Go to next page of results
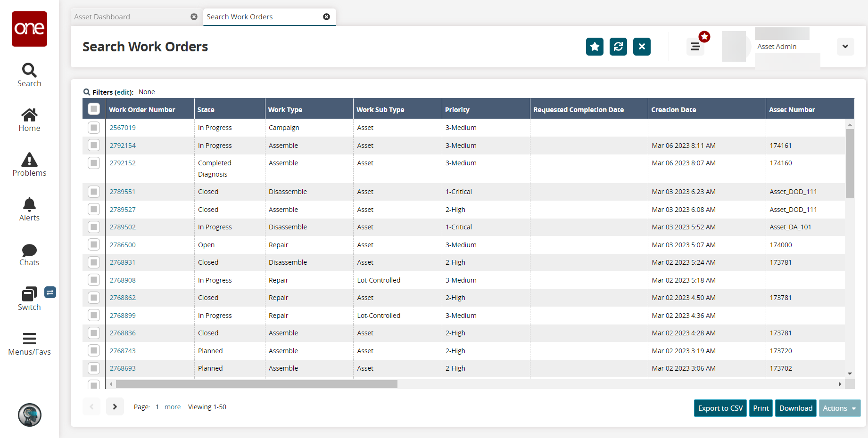Image resolution: width=868 pixels, height=438 pixels. click(x=115, y=407)
